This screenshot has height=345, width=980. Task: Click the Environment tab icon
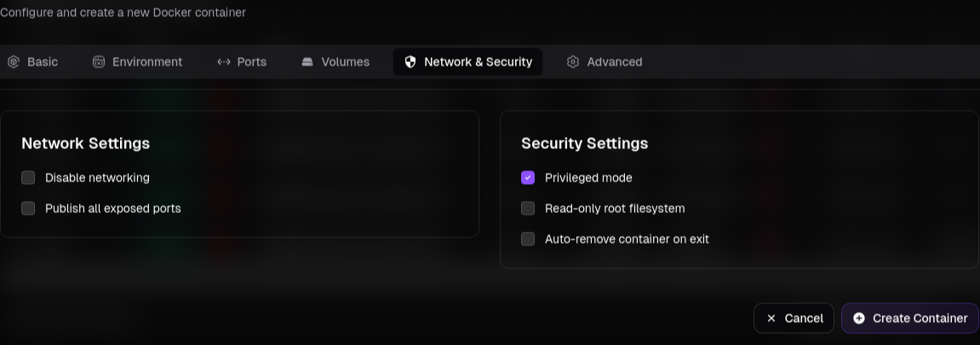(99, 62)
